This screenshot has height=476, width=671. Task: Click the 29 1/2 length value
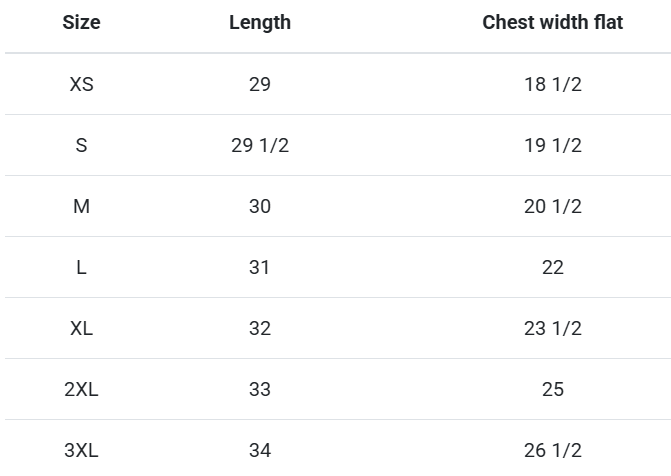pyautogui.click(x=259, y=145)
